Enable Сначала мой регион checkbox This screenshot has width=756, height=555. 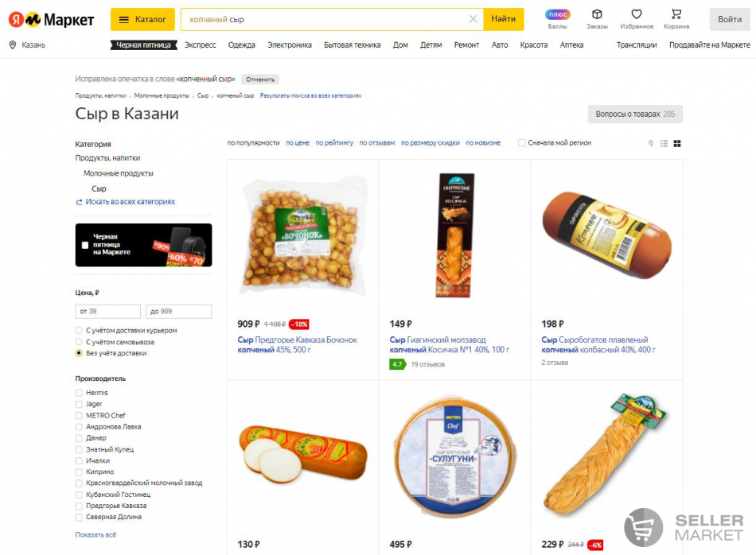521,142
